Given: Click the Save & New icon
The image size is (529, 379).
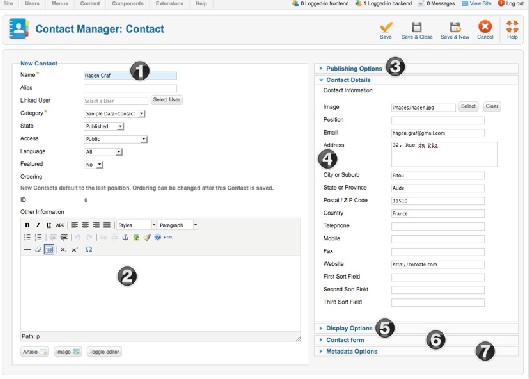Looking at the screenshot, I should pos(455,27).
